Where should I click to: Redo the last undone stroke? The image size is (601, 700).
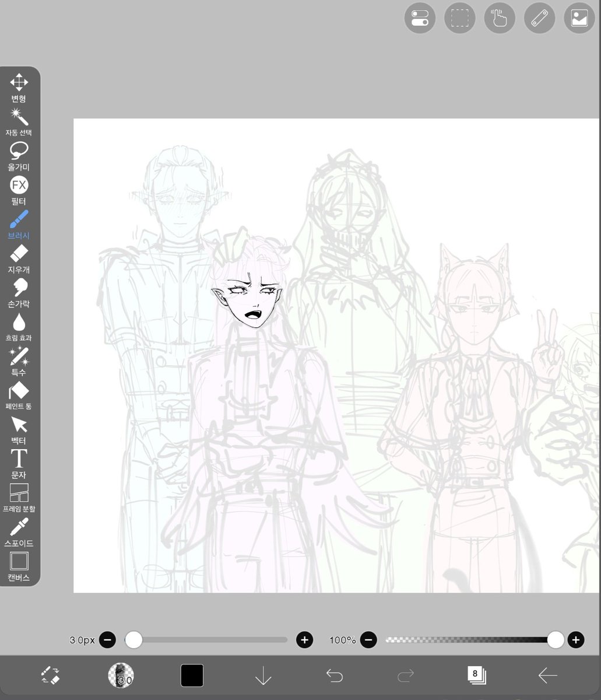click(406, 675)
